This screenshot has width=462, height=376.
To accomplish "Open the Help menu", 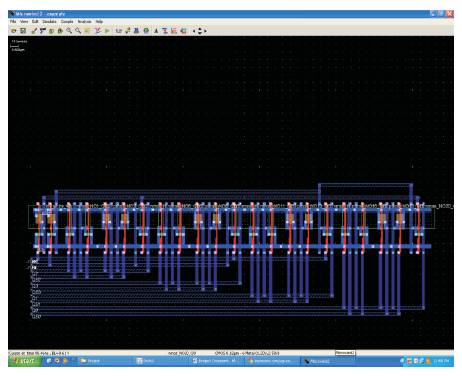I will (99, 21).
